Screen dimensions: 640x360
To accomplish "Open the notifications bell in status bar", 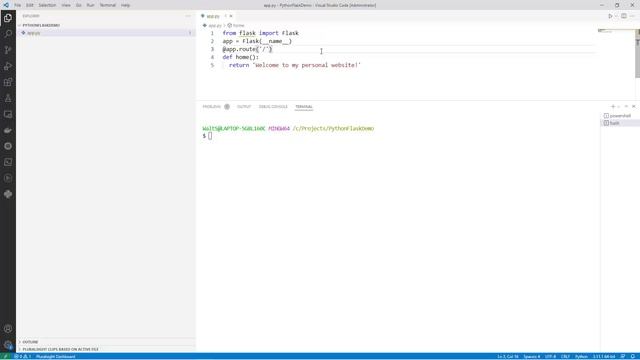I will [633, 356].
